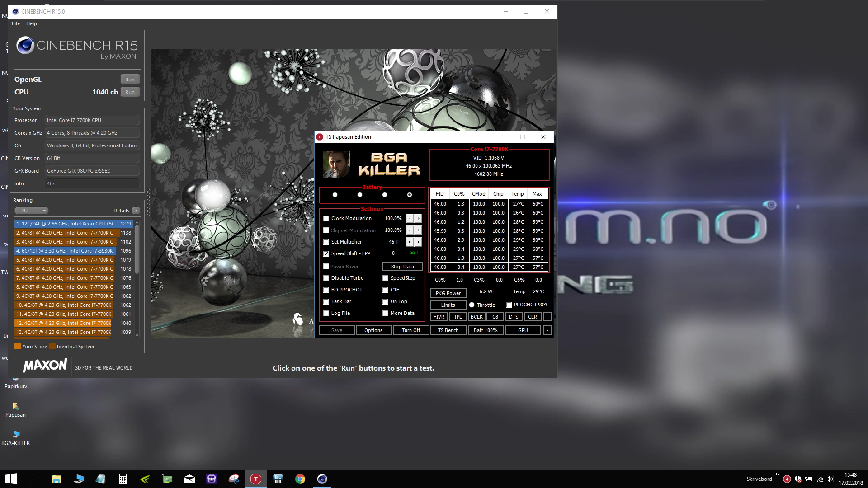Select the BGA-KILLER desktop shortcut
The width and height of the screenshot is (868, 488).
tap(16, 438)
